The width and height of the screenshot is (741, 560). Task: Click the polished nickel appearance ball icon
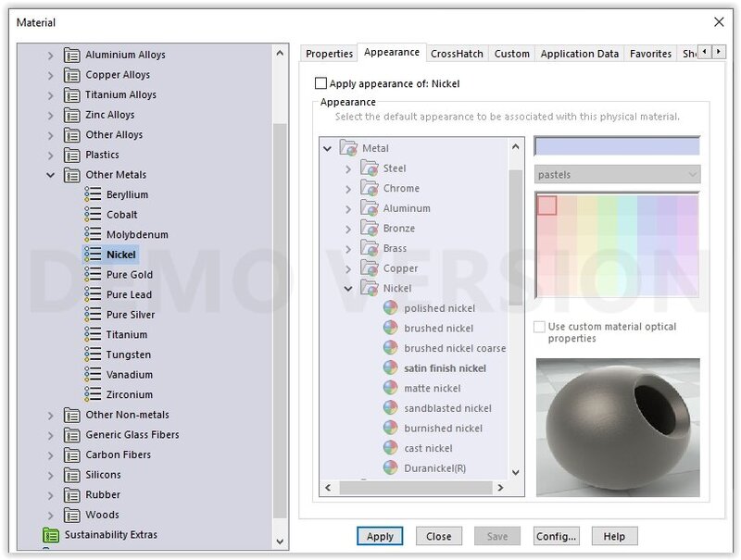point(390,308)
